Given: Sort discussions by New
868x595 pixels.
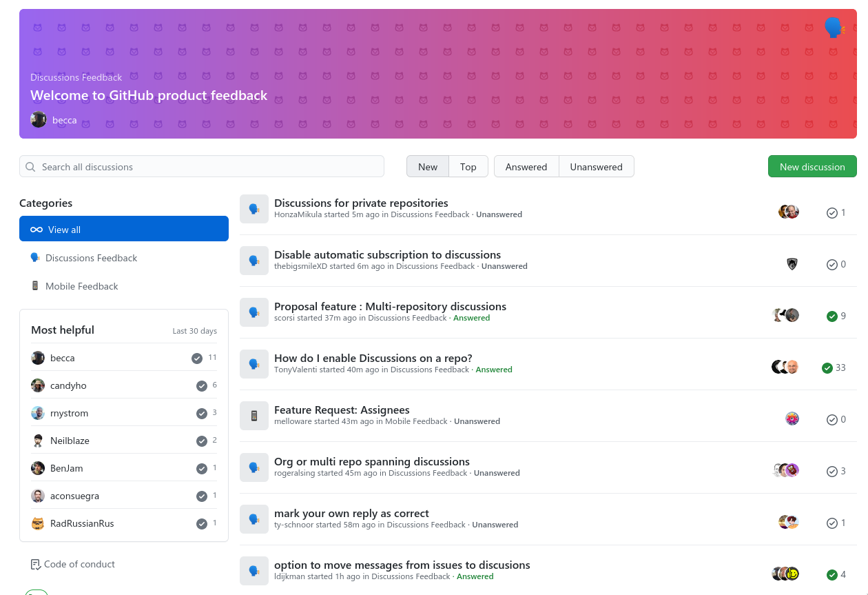Looking at the screenshot, I should click(x=428, y=167).
